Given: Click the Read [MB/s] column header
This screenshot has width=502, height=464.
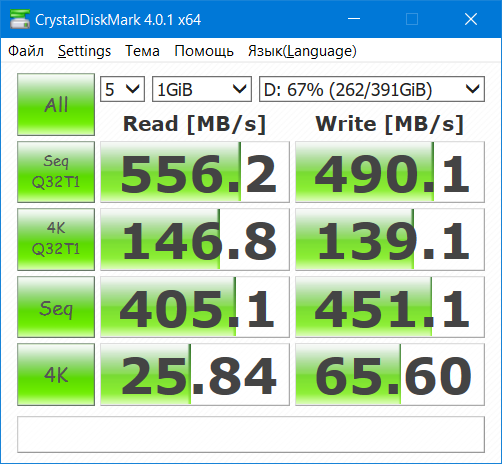Looking at the screenshot, I should pyautogui.click(x=194, y=124).
